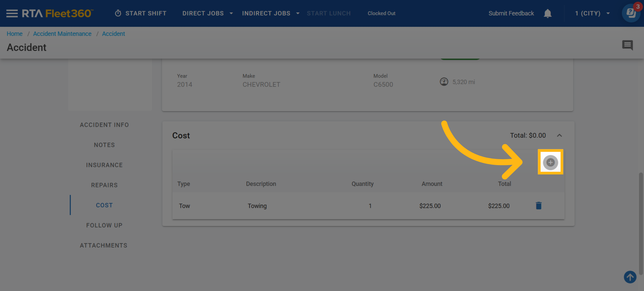Open the help chat bubble icon
Image resolution: width=644 pixels, height=291 pixels.
point(631,13)
